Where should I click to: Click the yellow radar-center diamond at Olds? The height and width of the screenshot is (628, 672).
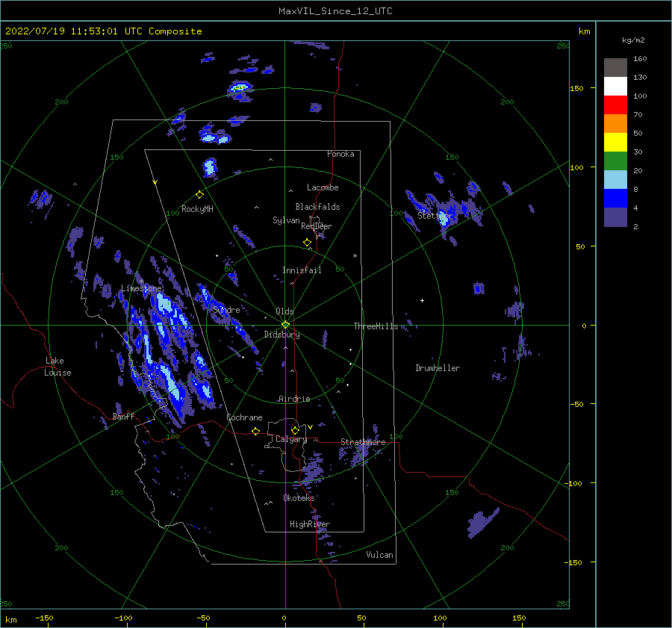[x=285, y=325]
